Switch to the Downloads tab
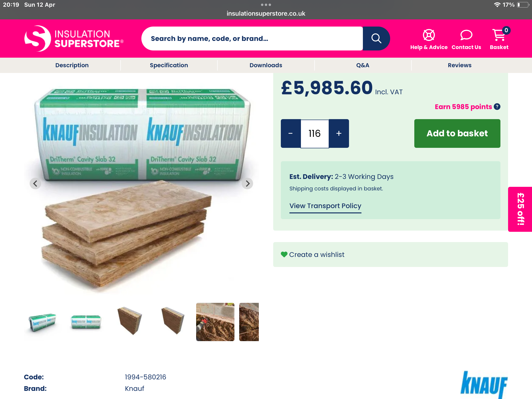Screen dimensions: 532x399 click(x=266, y=65)
